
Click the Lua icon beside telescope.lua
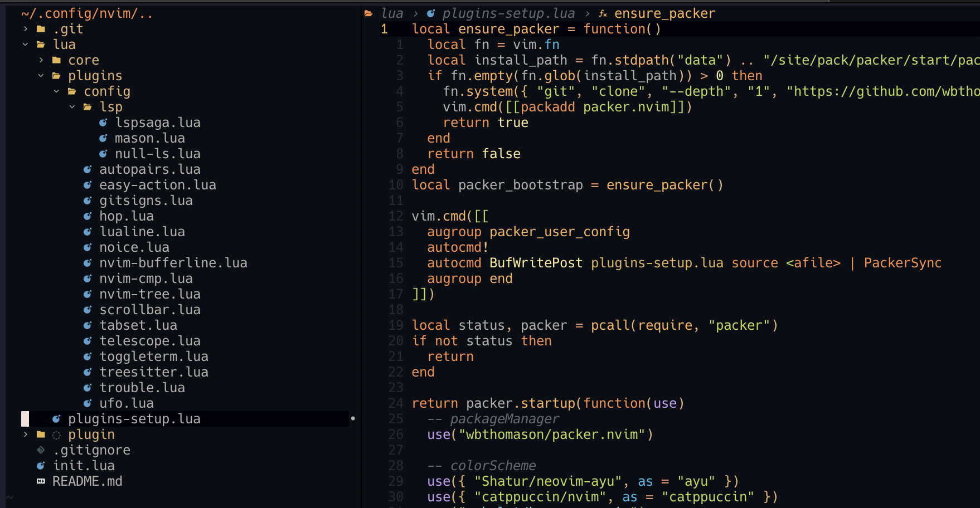(88, 341)
